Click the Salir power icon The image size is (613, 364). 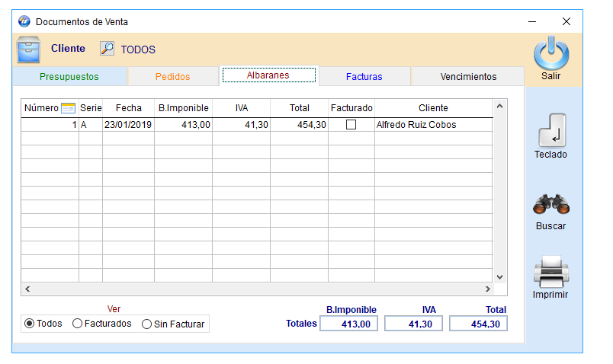click(x=550, y=53)
